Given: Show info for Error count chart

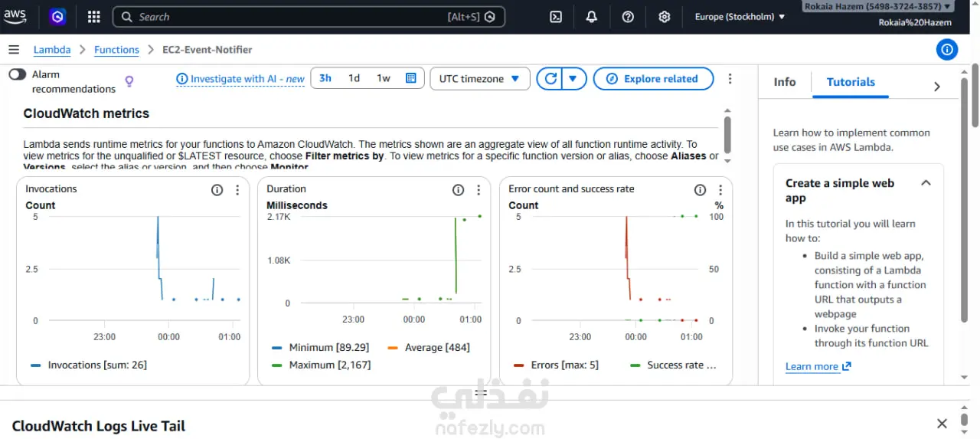Looking at the screenshot, I should [x=700, y=190].
